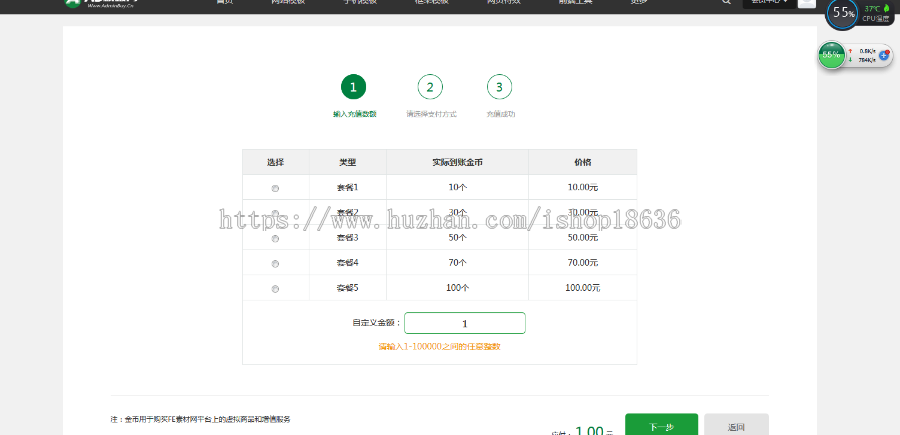Click the step label under circle 3

[x=501, y=114]
